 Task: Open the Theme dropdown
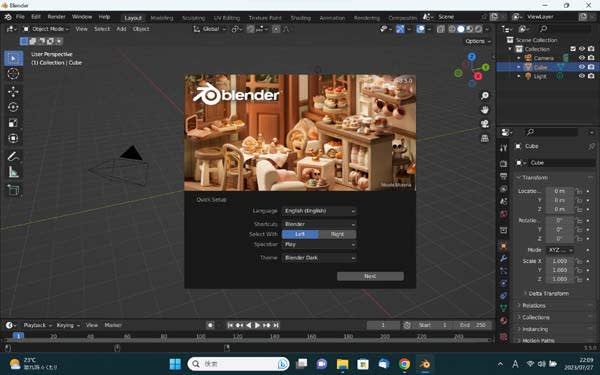click(319, 258)
